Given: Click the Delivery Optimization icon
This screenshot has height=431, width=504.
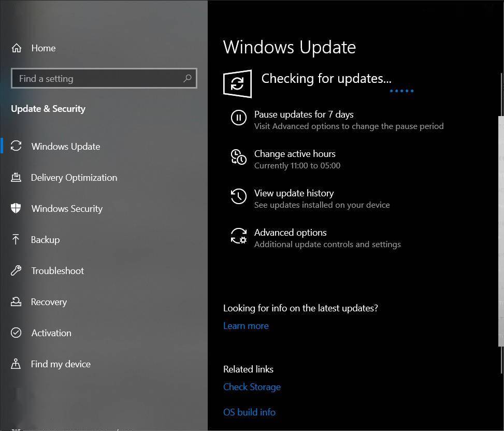Looking at the screenshot, I should tap(17, 177).
